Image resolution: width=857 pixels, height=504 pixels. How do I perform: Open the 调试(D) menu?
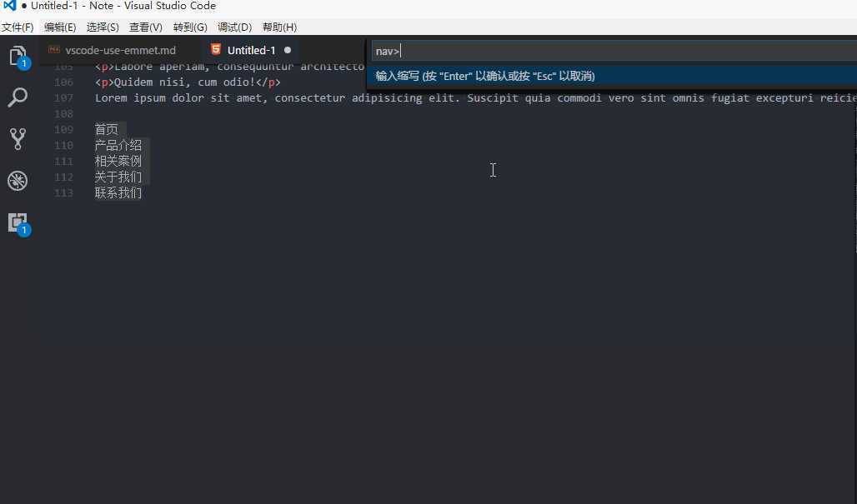[234, 27]
